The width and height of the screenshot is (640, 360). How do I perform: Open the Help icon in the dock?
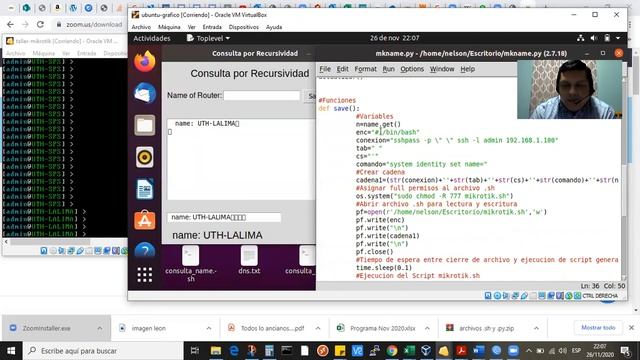(144, 251)
